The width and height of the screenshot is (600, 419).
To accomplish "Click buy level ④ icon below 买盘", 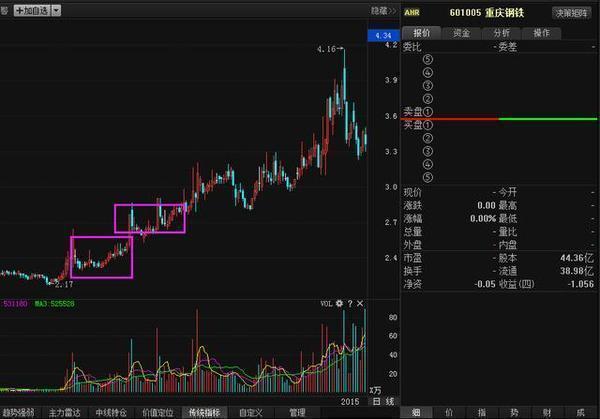I will (x=428, y=164).
